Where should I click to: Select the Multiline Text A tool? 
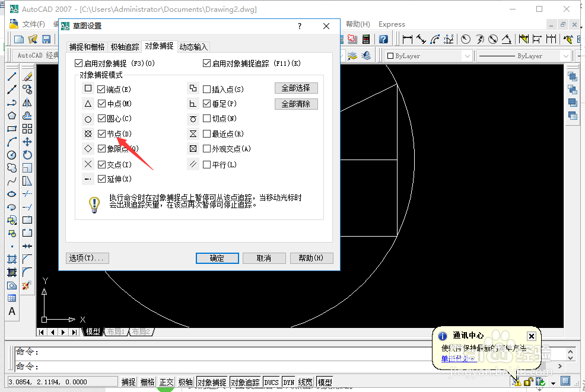pyautogui.click(x=11, y=311)
